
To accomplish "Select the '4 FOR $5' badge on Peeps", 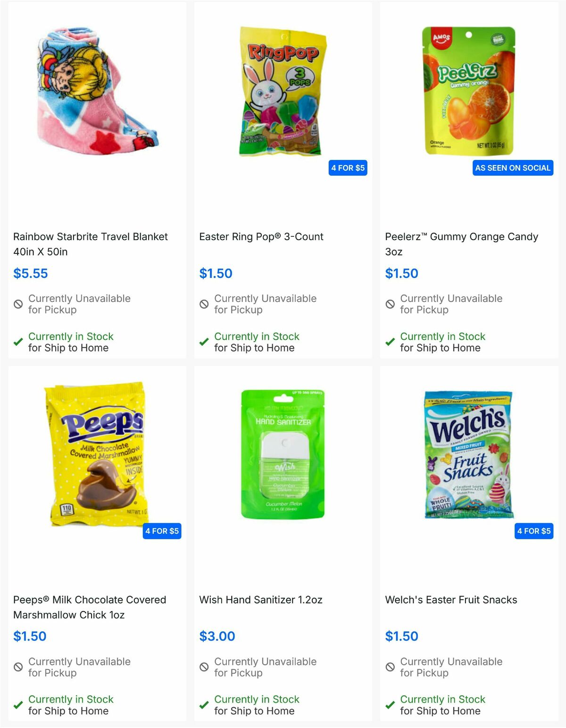I will click(162, 531).
